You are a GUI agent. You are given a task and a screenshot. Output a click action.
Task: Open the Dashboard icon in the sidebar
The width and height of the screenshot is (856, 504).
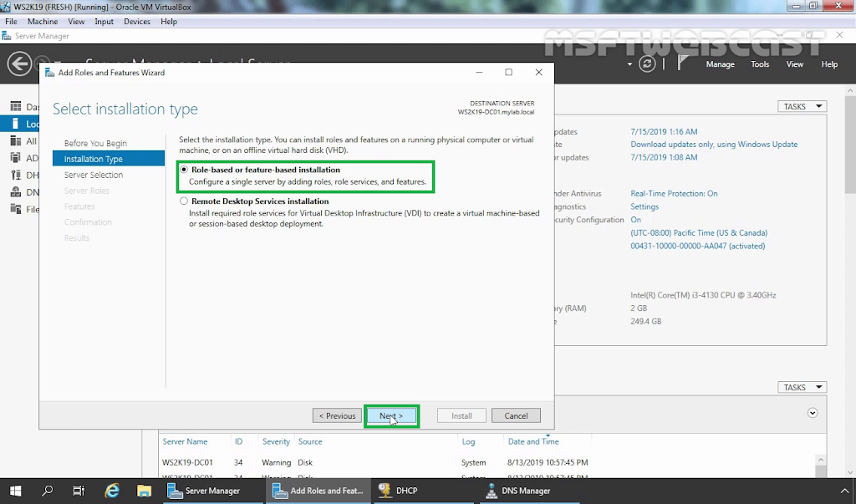click(x=16, y=106)
